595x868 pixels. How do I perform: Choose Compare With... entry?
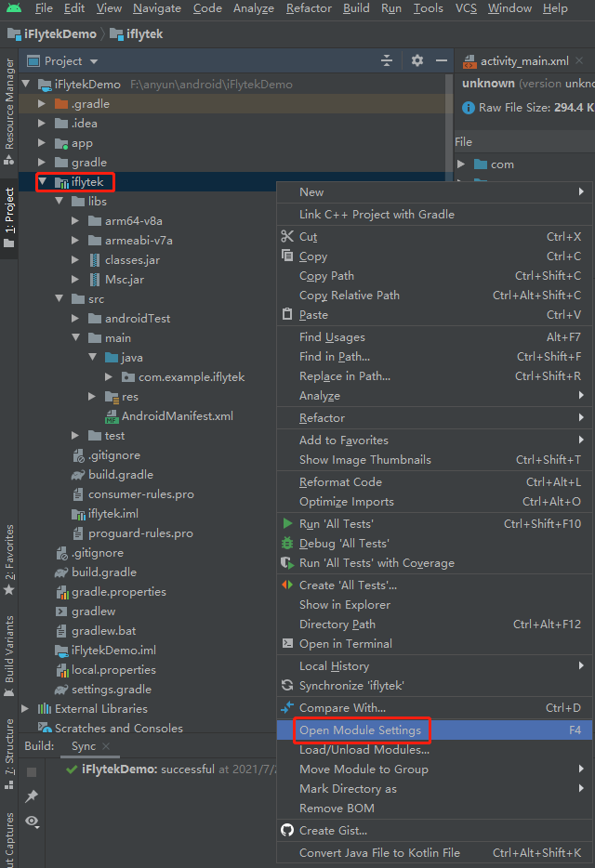(435, 708)
